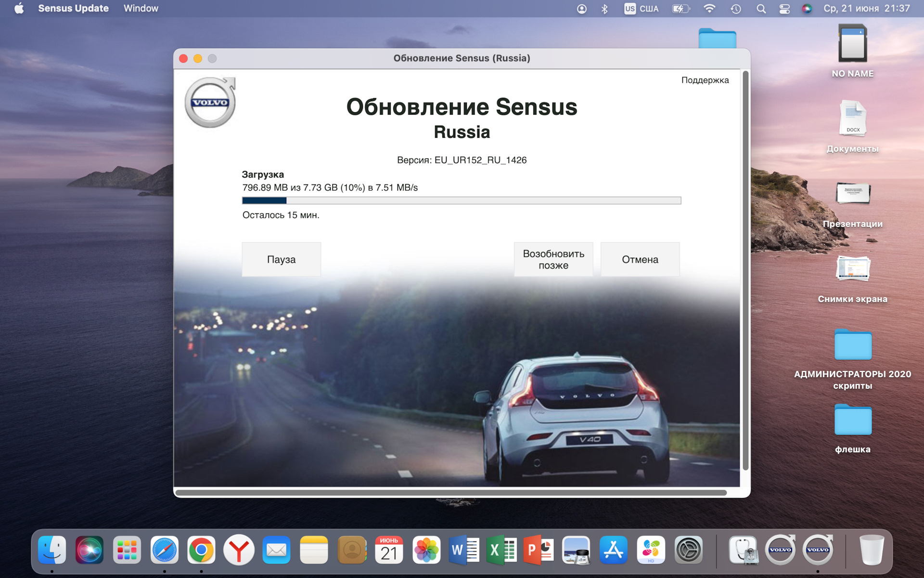Open Trash in the Dock
This screenshot has width=924, height=578.
coord(872,550)
